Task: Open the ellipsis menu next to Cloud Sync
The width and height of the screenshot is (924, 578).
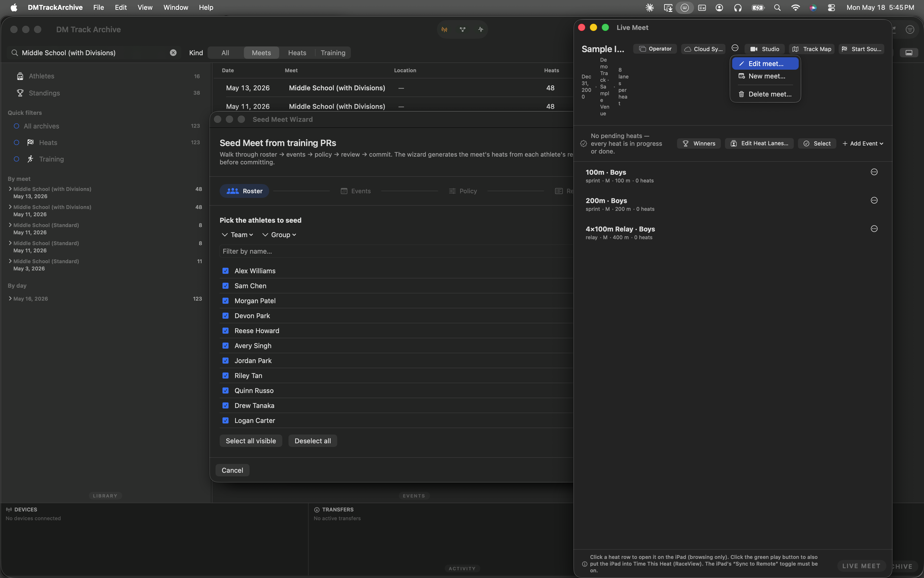Action: pos(735,48)
